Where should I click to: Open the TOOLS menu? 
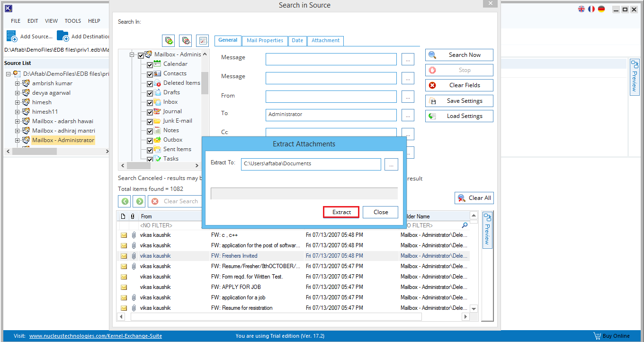tap(73, 21)
